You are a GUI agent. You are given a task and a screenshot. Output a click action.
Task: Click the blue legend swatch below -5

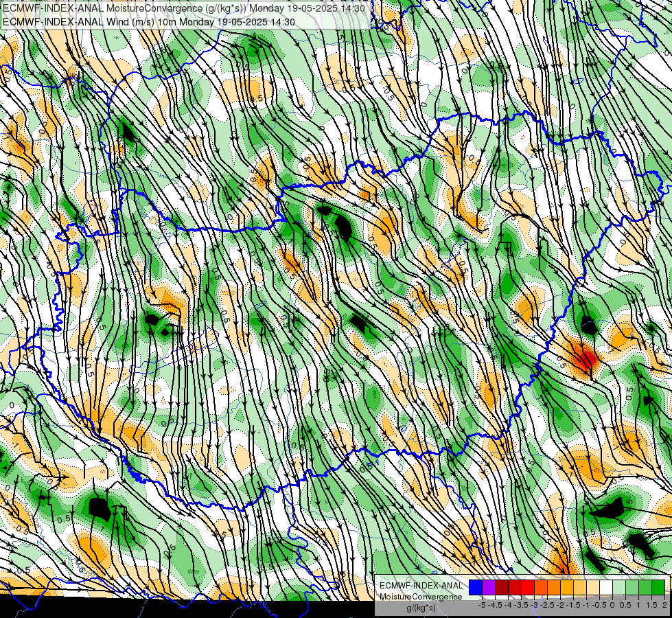click(476, 588)
